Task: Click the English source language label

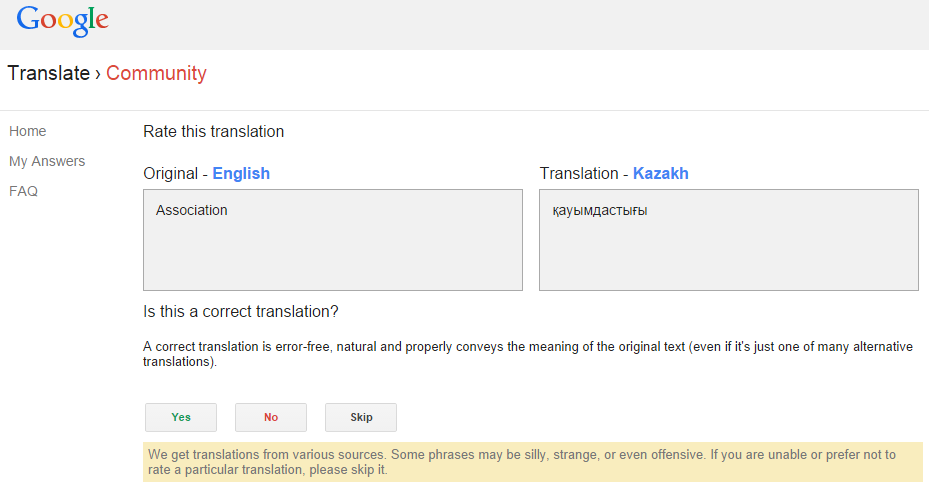Action: 241,173
